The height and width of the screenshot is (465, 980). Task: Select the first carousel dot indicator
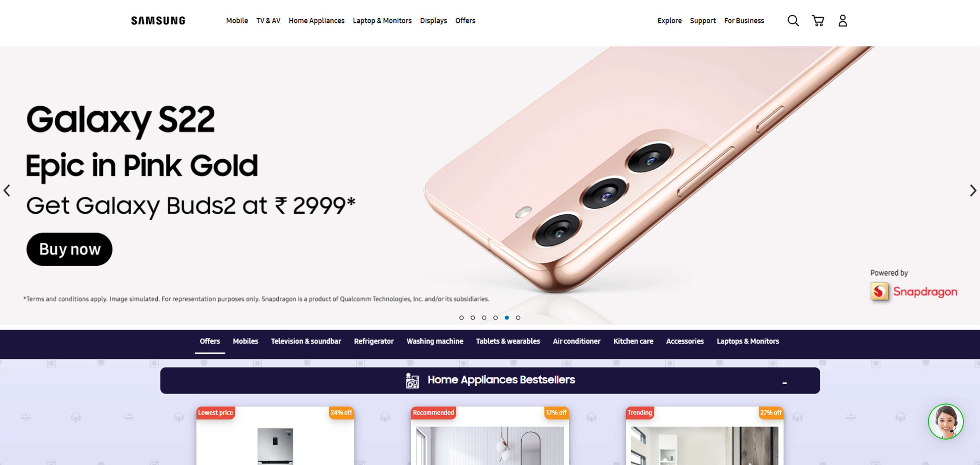(x=461, y=318)
